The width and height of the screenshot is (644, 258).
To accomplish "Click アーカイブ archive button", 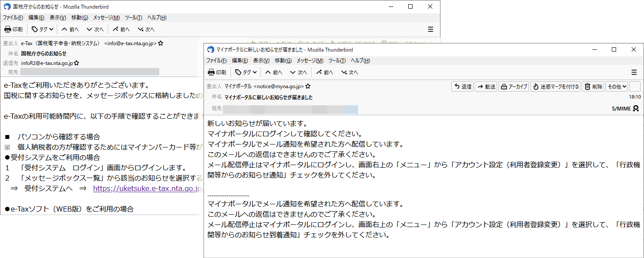I will point(513,86).
